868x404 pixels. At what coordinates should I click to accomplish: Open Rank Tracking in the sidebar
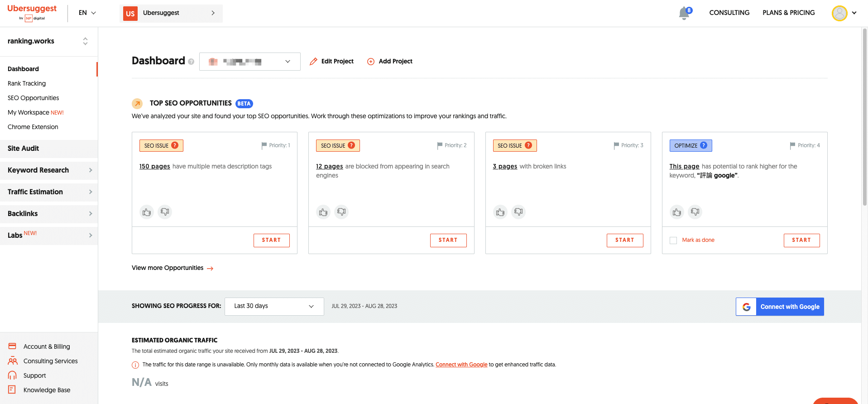(x=27, y=83)
